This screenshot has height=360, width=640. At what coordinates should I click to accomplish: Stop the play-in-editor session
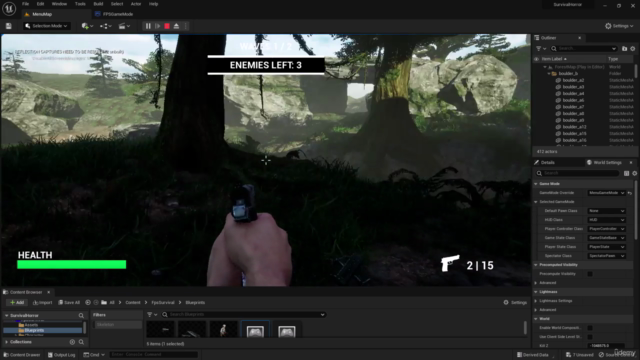click(x=167, y=26)
